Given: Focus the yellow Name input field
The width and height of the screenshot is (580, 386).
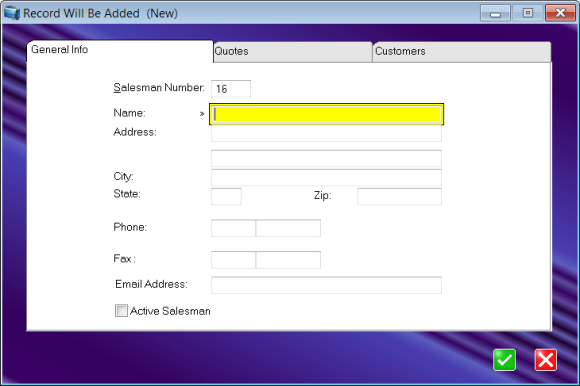Looking at the screenshot, I should 327,114.
